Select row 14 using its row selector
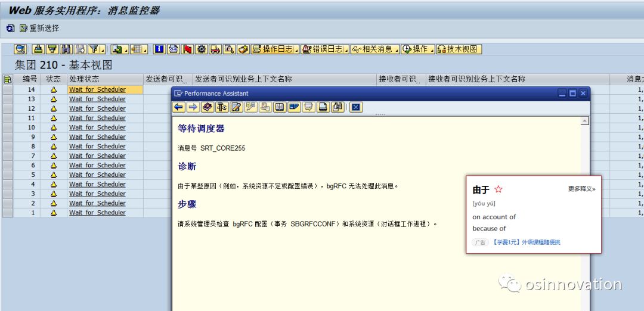The height and width of the screenshot is (311, 644). (7, 89)
